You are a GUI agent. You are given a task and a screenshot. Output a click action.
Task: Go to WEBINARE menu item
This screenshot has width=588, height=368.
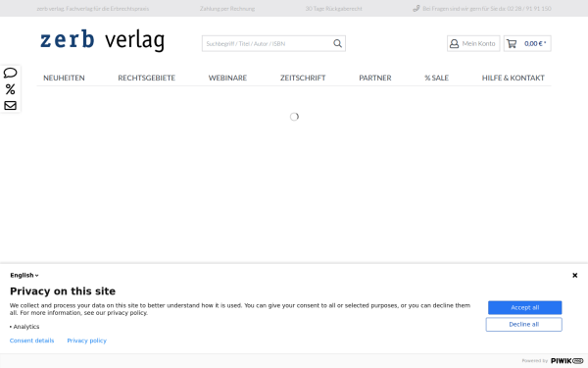click(227, 78)
